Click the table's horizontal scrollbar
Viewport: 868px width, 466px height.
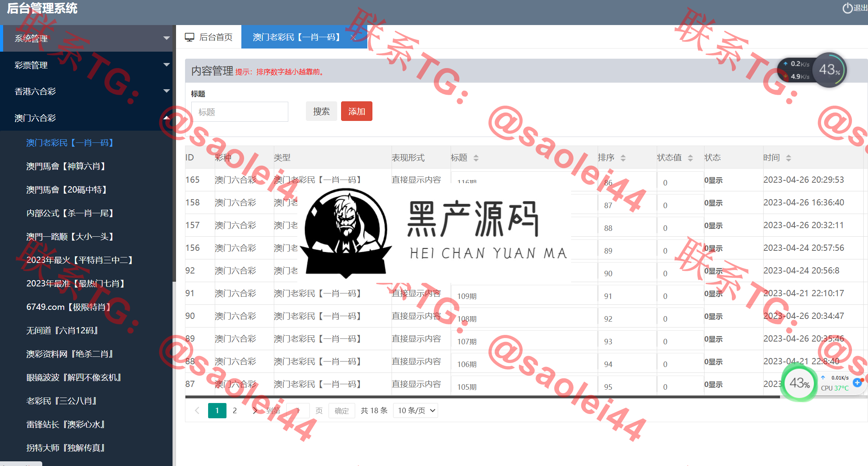pyautogui.click(x=483, y=397)
